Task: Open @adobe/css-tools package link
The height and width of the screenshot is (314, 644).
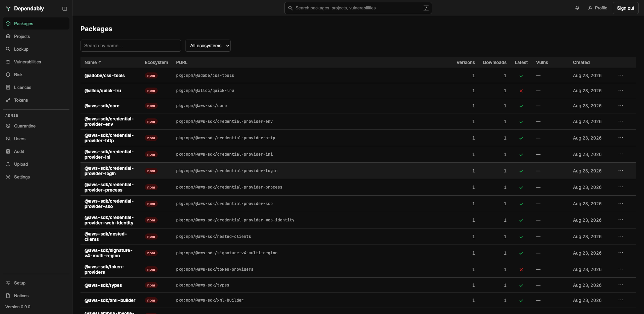Action: (x=105, y=75)
